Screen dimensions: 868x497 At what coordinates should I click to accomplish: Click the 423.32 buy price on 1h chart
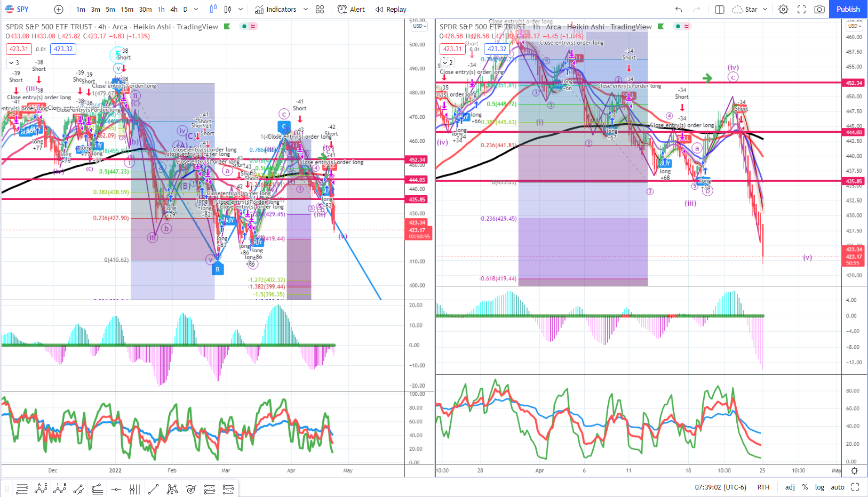tap(497, 49)
